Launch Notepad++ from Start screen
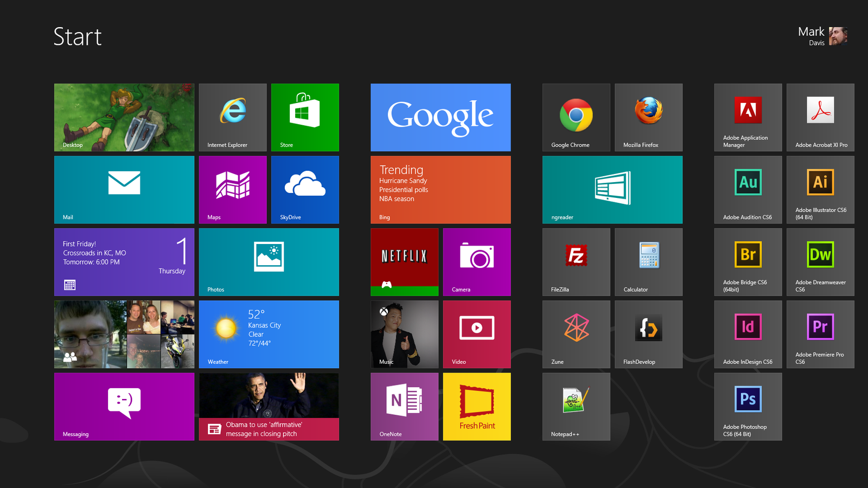 (576, 406)
